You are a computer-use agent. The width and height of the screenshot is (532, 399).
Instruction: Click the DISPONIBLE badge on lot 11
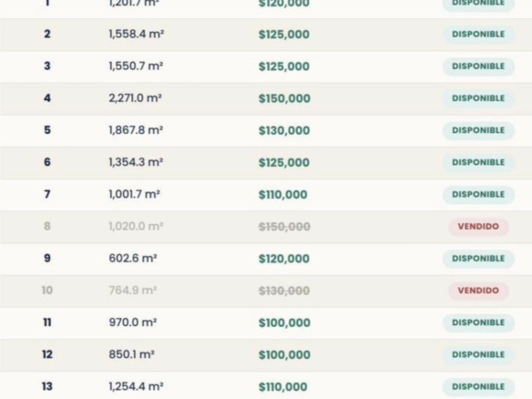point(478,322)
